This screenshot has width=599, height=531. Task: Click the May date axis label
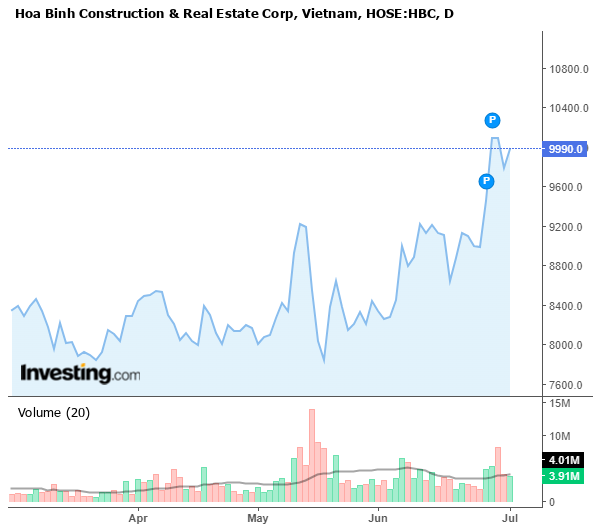pyautogui.click(x=258, y=518)
